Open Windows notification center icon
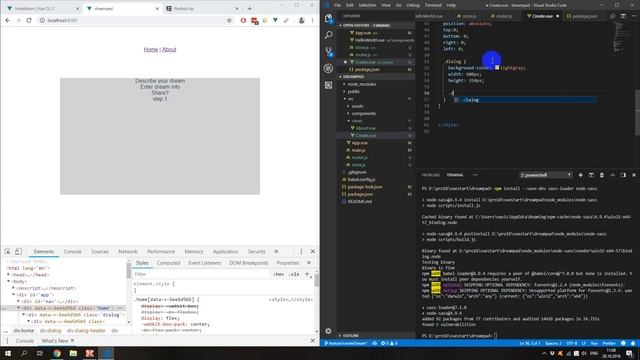The image size is (640, 360). point(629,353)
